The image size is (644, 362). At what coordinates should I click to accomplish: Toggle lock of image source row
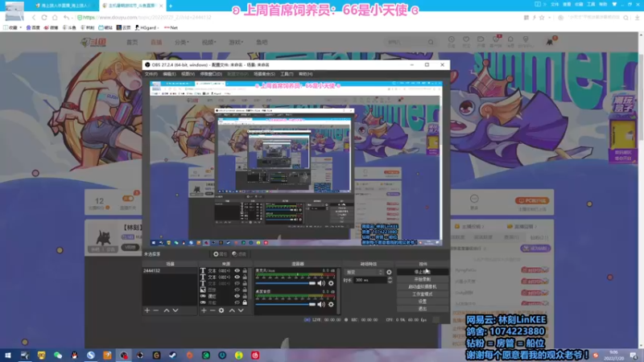tap(245, 290)
